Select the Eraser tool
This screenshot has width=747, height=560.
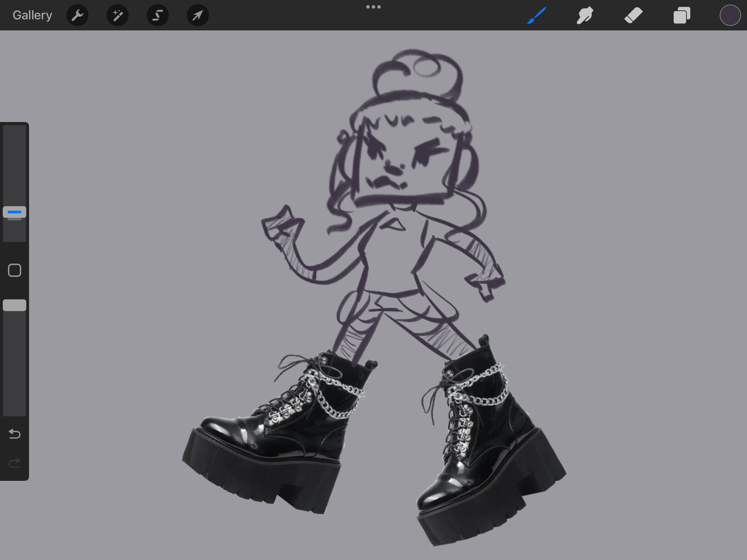tap(633, 15)
